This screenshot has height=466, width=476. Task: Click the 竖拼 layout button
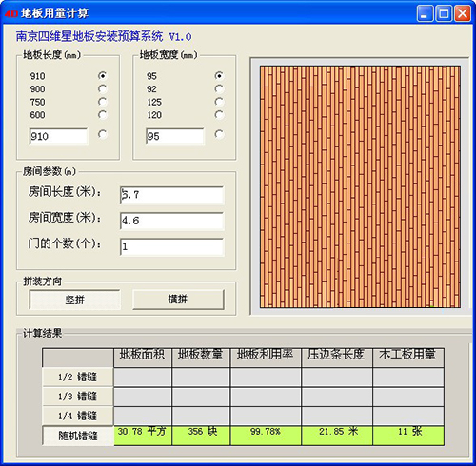[75, 300]
